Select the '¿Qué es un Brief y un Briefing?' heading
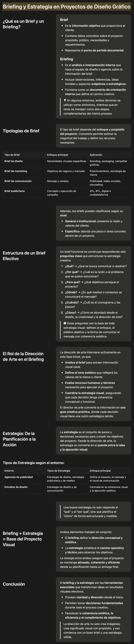 [23, 24]
